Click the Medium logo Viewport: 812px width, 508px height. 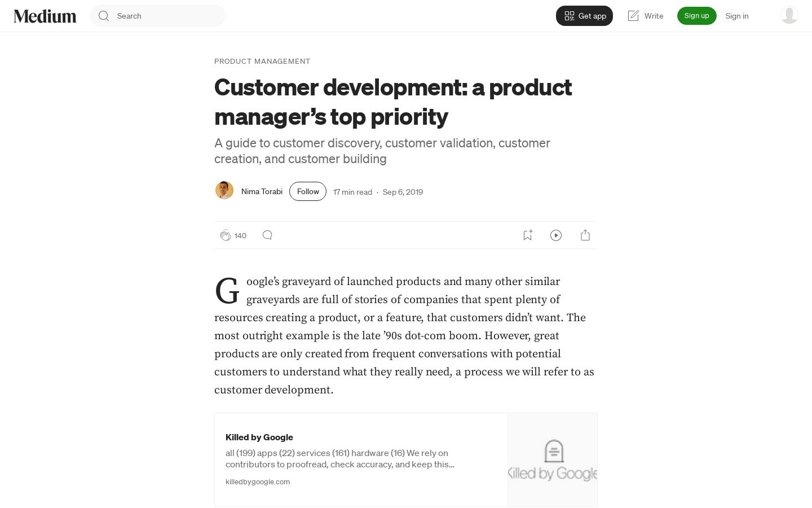(x=45, y=16)
